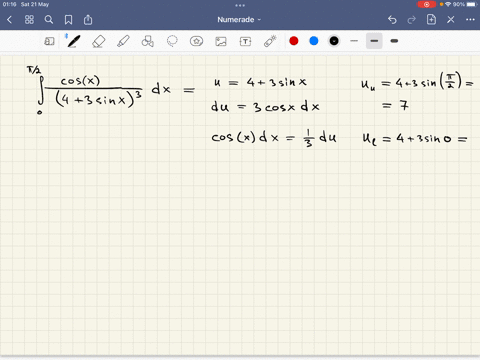Image resolution: width=480 pixels, height=360 pixels.
Task: Open the more options ellipsis menu
Action: 470,20
